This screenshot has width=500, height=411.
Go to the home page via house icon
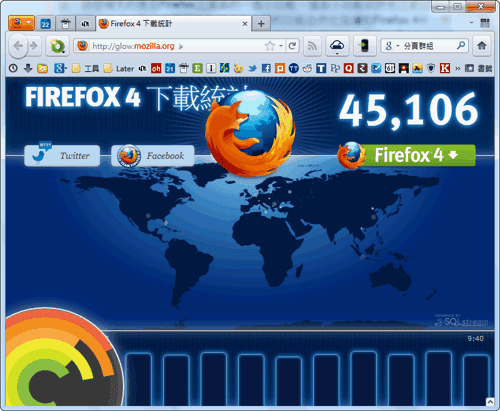482,46
